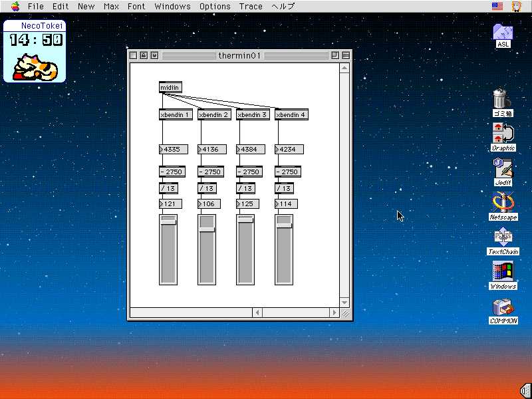This screenshot has width=532, height=399.
Task: Open the Trace menu
Action: pos(251,6)
